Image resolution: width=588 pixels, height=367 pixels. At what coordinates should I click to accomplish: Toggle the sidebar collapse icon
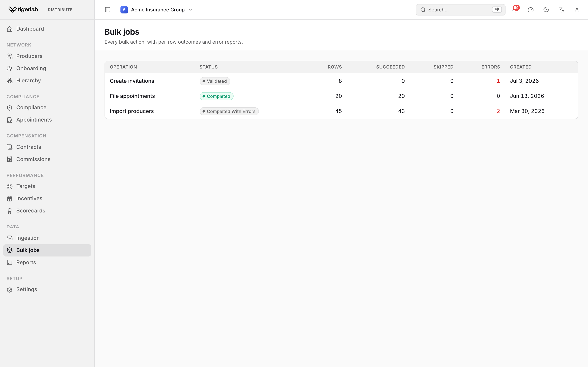107,10
